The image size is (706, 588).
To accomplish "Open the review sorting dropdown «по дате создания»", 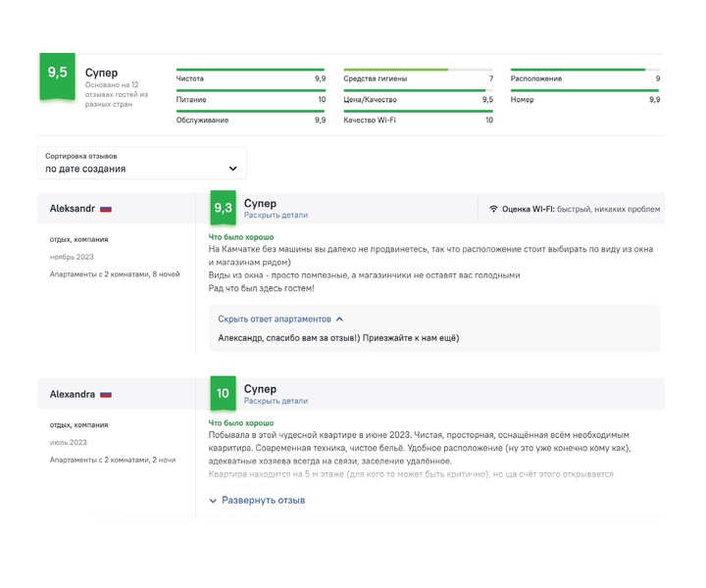I will pos(142,163).
